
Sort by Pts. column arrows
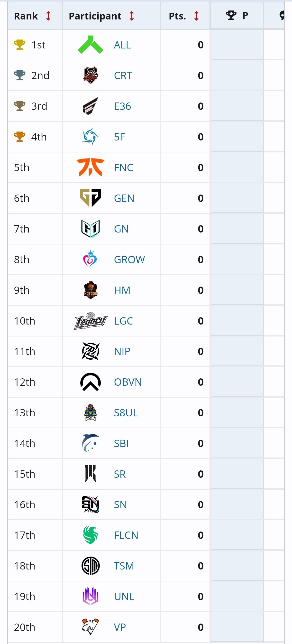[196, 16]
